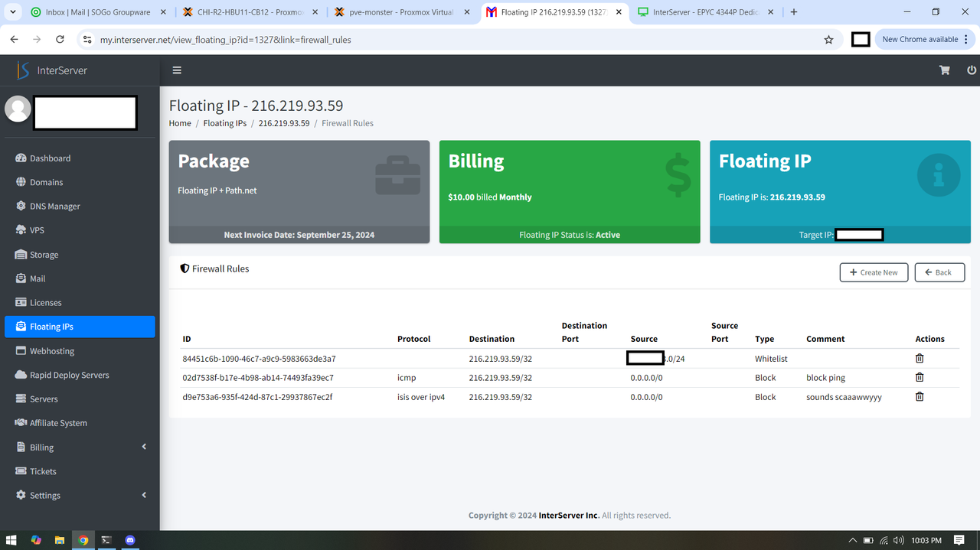
Task: Follow Floating IPs breadcrumb link
Action: tap(225, 123)
